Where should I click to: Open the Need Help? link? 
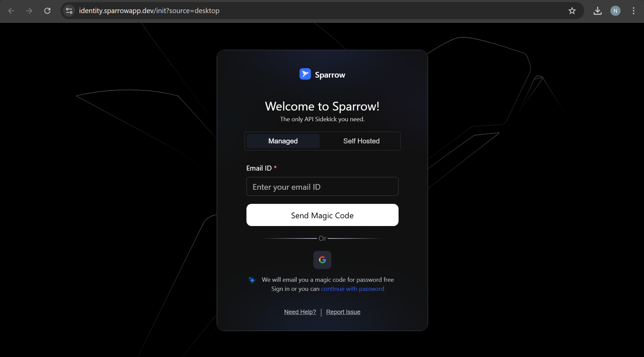point(300,312)
